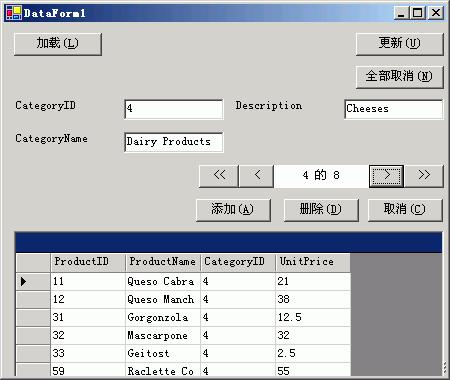This screenshot has width=450, height=380.
Task: Close the DataForm1 window
Action: [x=436, y=13]
